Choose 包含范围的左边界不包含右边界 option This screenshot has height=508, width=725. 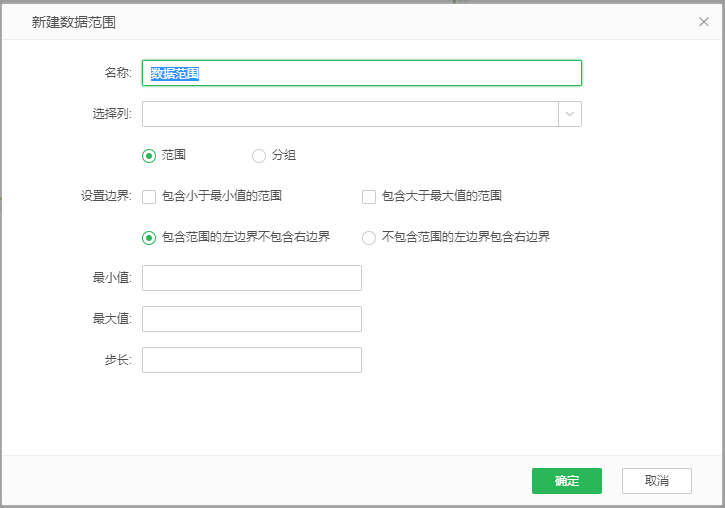(148, 238)
